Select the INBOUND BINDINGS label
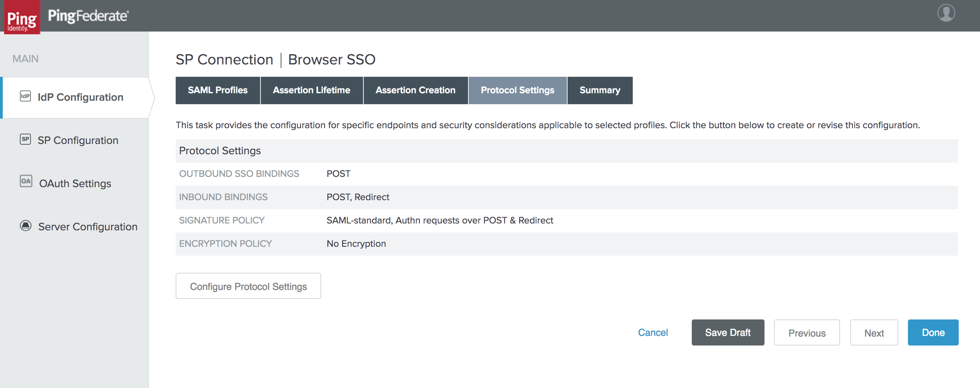 coord(223,197)
